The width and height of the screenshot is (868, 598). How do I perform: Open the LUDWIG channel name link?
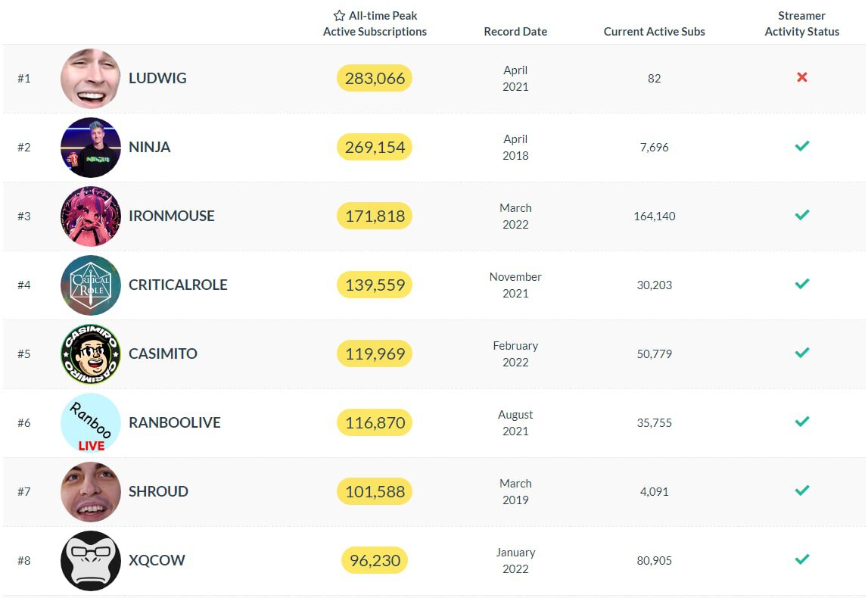point(157,79)
